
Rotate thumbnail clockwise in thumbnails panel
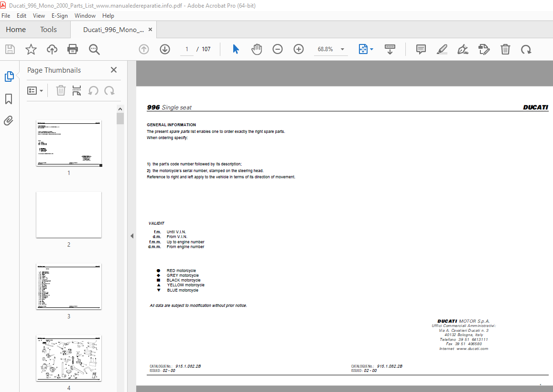click(109, 91)
